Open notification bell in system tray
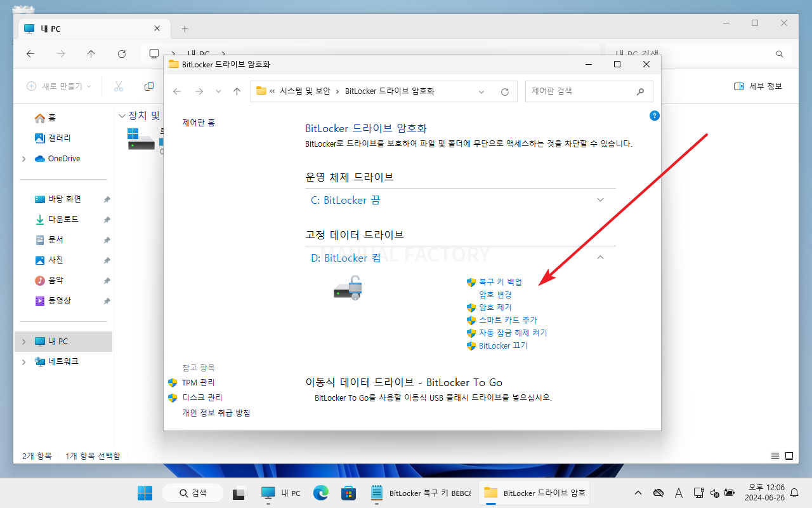 pos(794,493)
